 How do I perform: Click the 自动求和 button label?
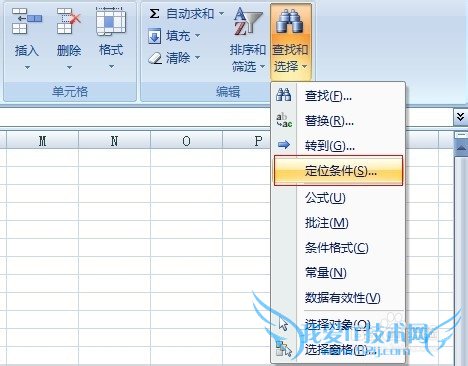190,14
